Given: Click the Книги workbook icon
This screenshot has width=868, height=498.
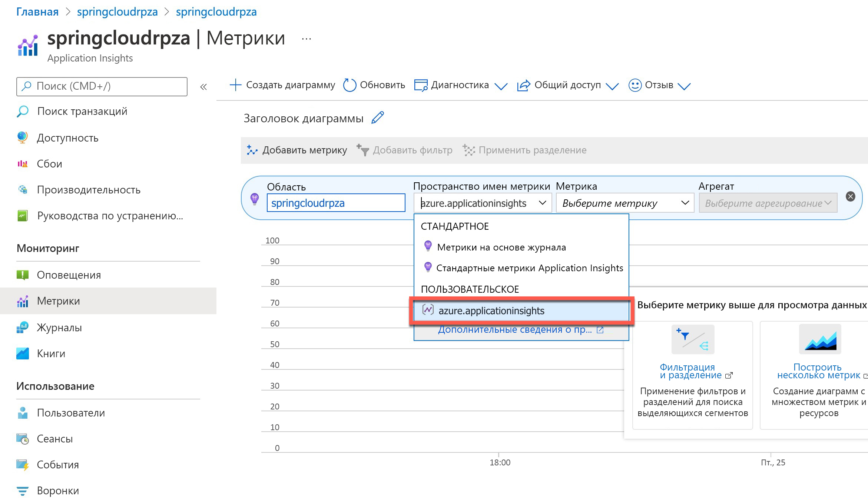Looking at the screenshot, I should (23, 353).
